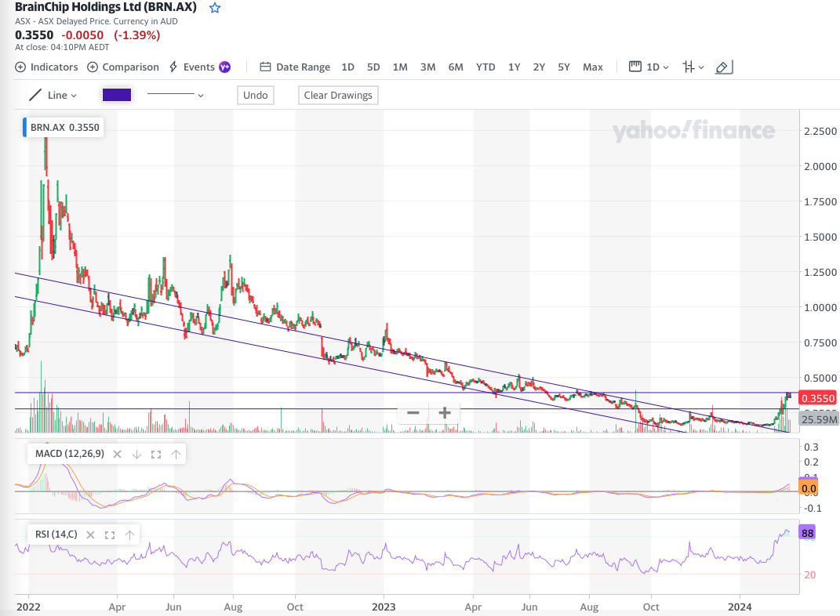Move the RSI panel up
This screenshot has width=840, height=616.
point(129,535)
